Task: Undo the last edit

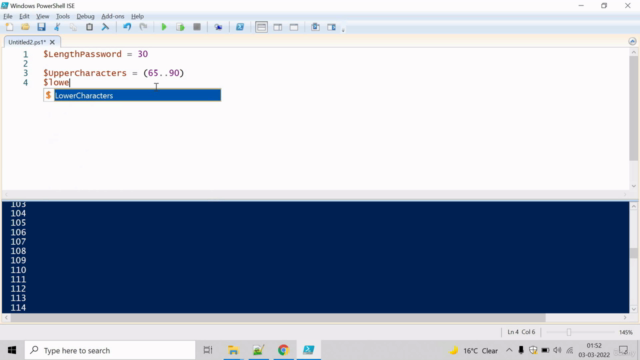Action: pos(127,27)
